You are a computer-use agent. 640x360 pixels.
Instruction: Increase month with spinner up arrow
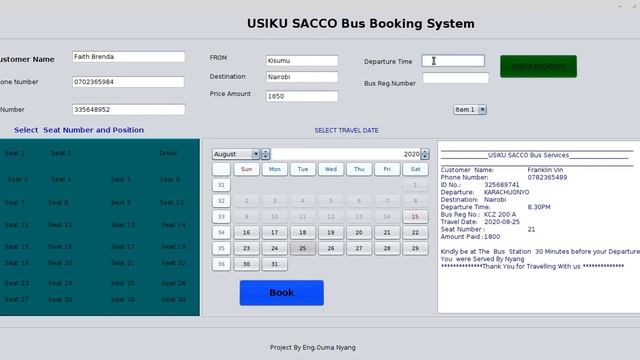tap(265, 151)
